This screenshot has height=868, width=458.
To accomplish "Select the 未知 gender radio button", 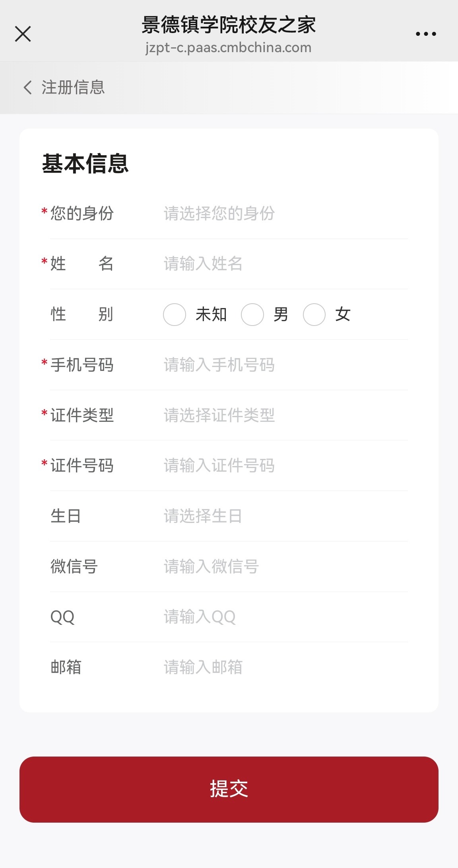I will pos(175,315).
